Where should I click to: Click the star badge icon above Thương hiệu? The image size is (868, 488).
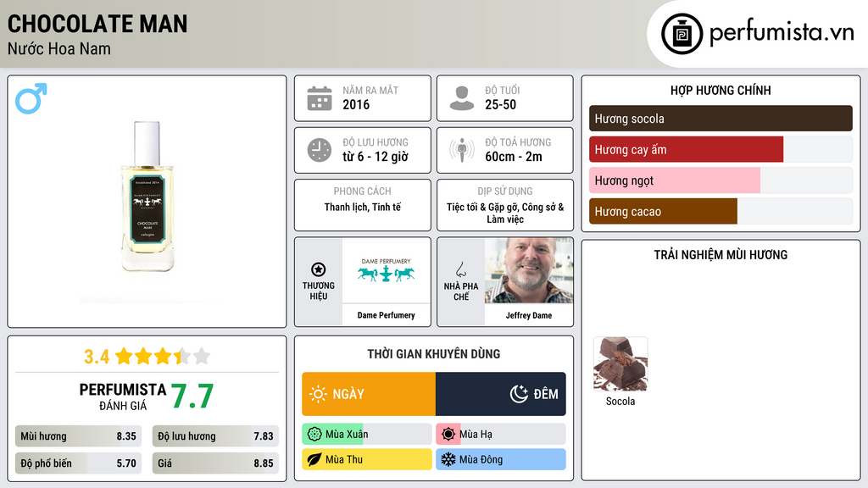[319, 269]
